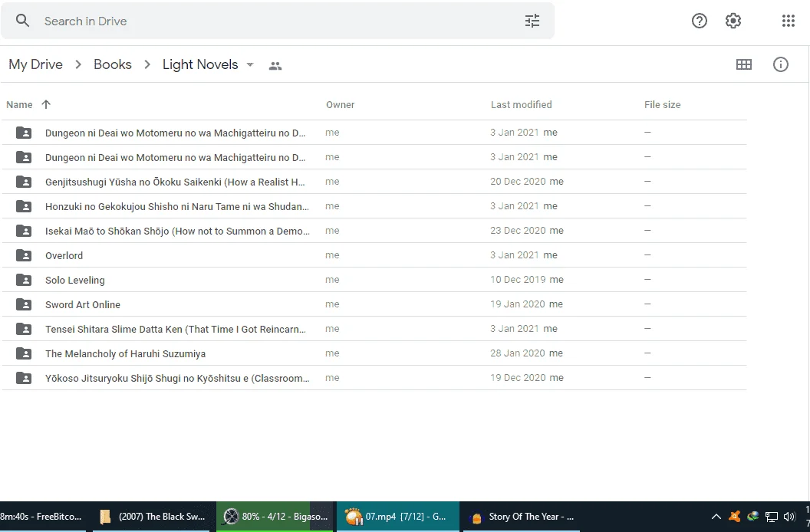This screenshot has width=810, height=532.
Task: Open the network tray icon
Action: click(x=771, y=517)
